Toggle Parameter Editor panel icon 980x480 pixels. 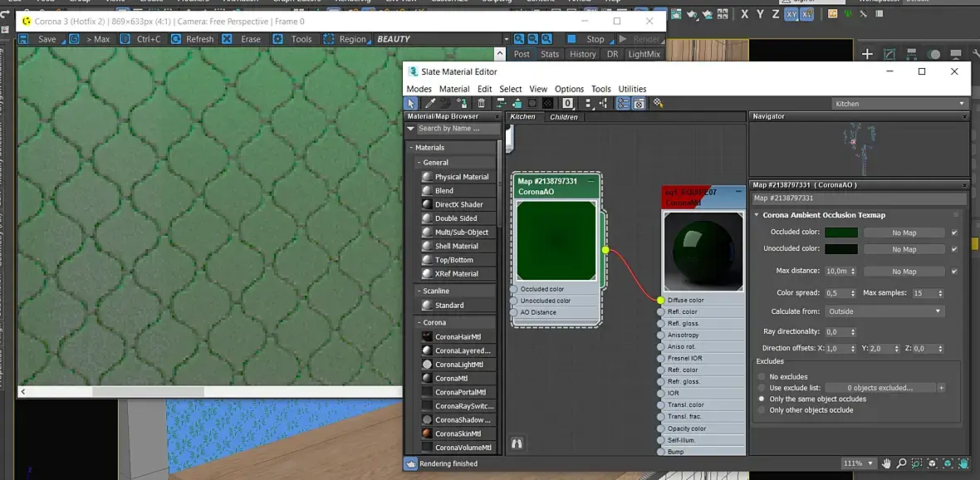[639, 103]
